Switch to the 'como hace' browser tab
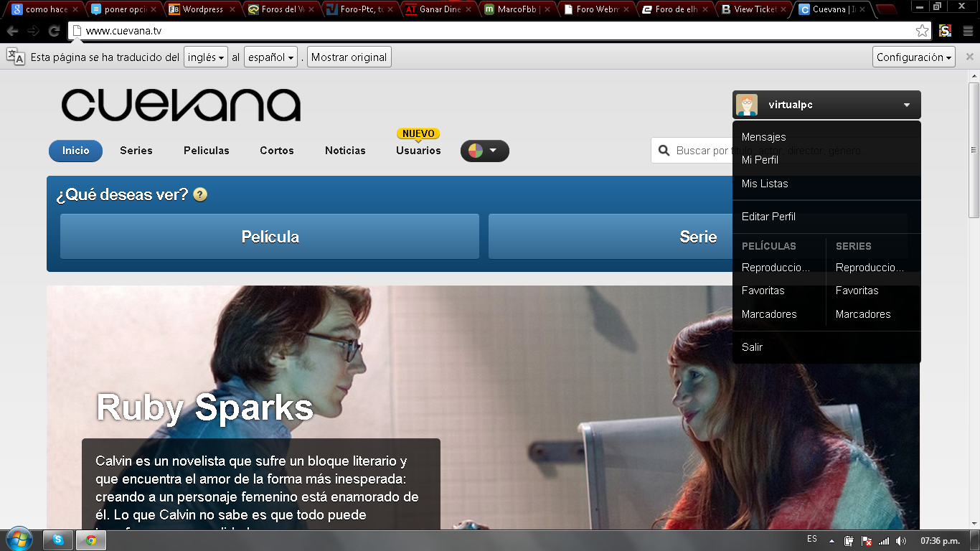This screenshot has width=980, height=551. (x=44, y=9)
